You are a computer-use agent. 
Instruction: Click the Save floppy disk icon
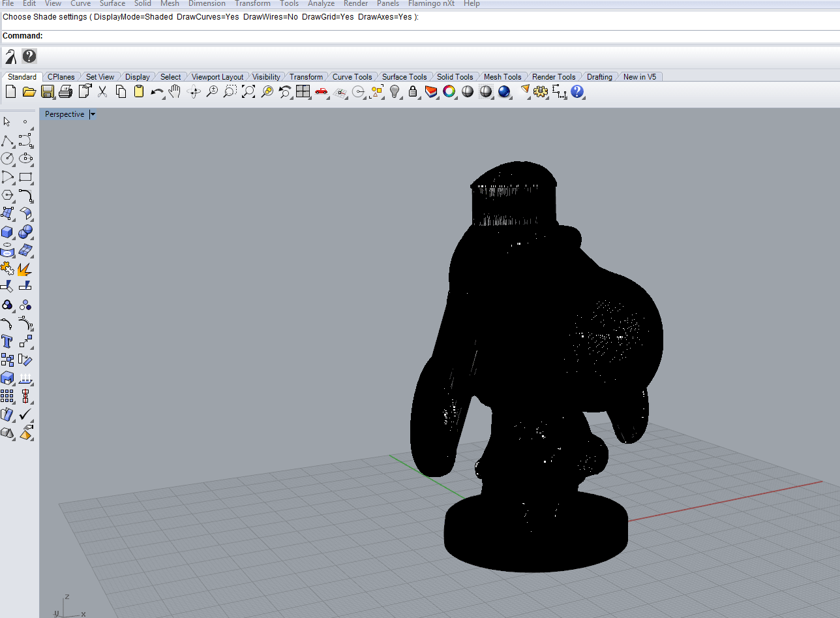pyautogui.click(x=47, y=92)
